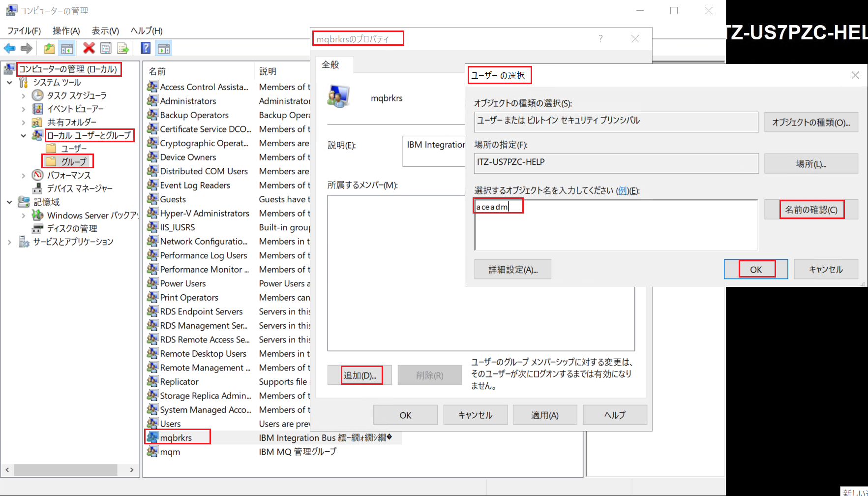Click the Back arrow toolbar icon
Viewport: 868px width, 496px height.
tap(9, 48)
